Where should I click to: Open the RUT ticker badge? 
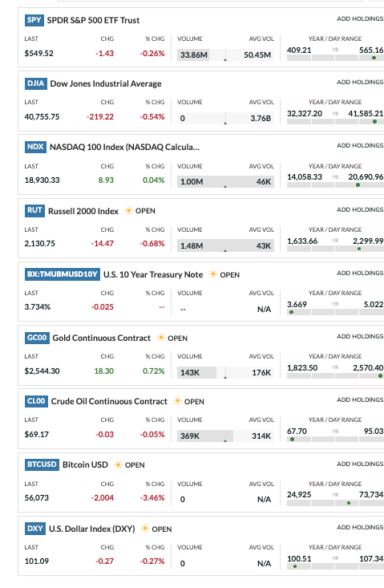34,210
